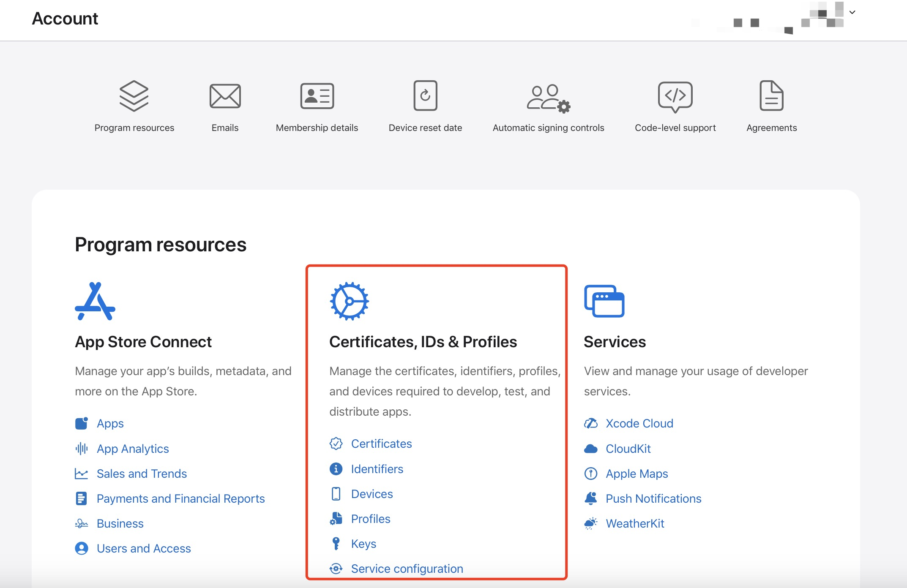Click the CloudKit cloud icon
907x588 pixels.
pos(591,449)
